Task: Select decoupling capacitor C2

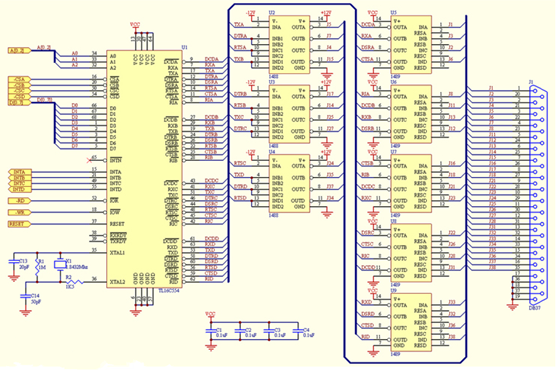Action: coord(240,331)
